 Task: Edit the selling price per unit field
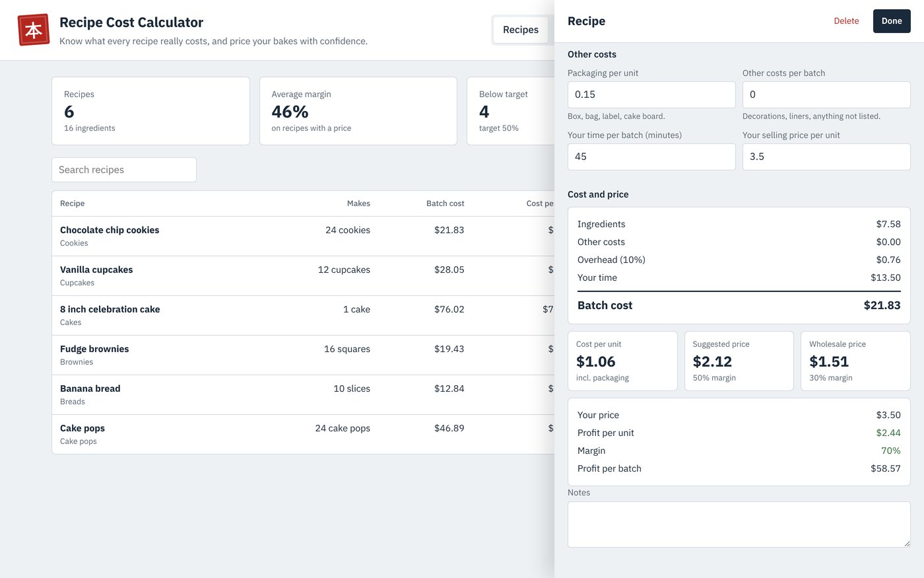click(826, 157)
